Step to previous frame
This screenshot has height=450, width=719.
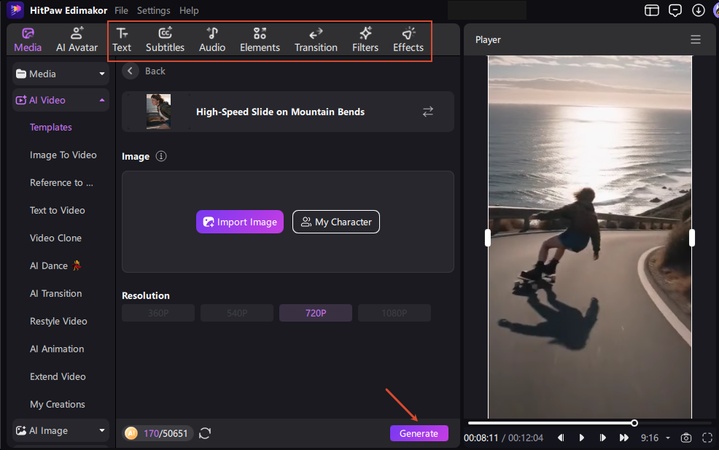point(561,438)
